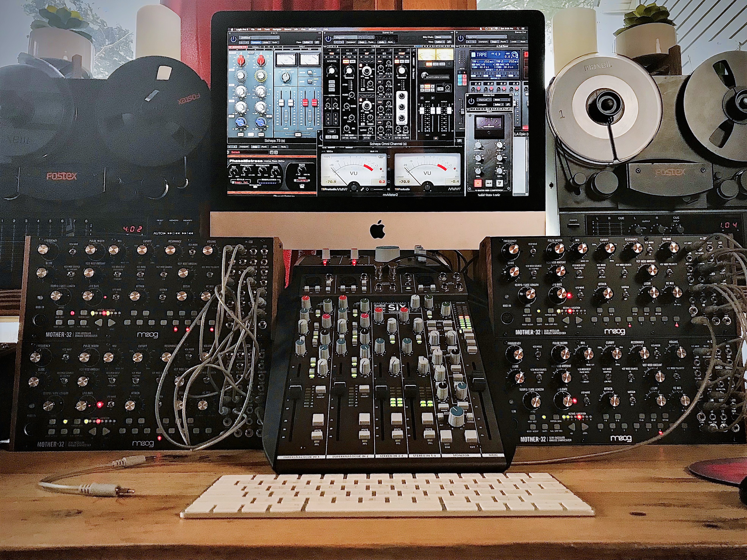Click the link icon in Scheps 73 header
Viewport: 747px width, 560px height.
pyautogui.click(x=317, y=42)
